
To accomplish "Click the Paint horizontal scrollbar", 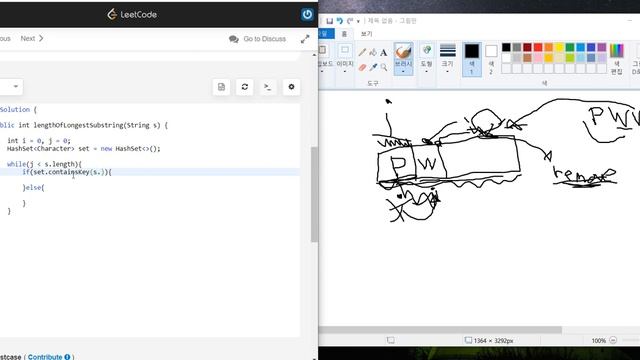I will (x=440, y=330).
